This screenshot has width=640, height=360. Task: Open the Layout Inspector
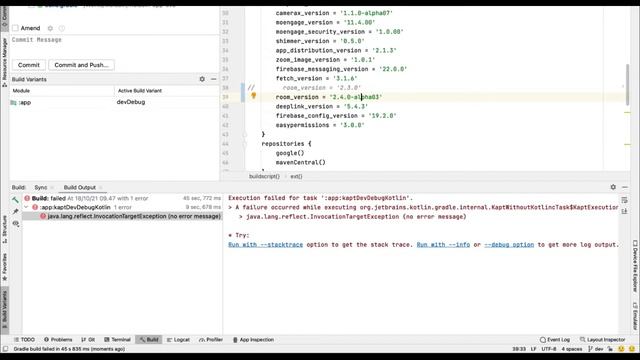(x=602, y=340)
